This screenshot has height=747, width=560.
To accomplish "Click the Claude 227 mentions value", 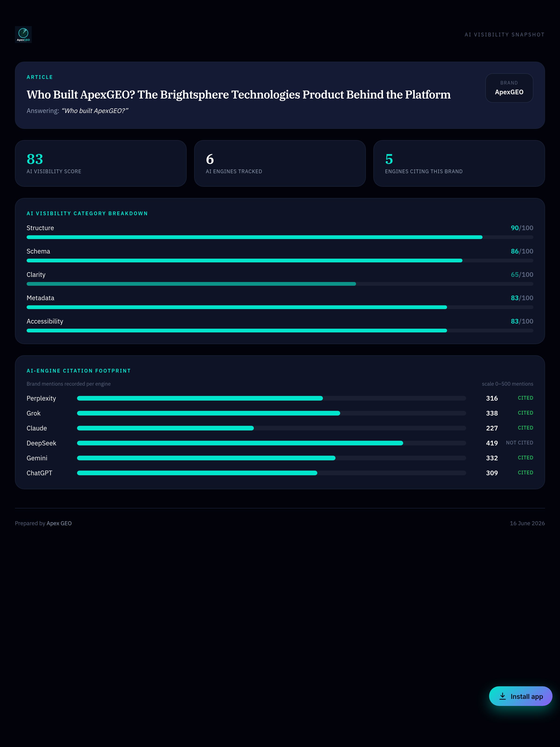I will pos(492,428).
